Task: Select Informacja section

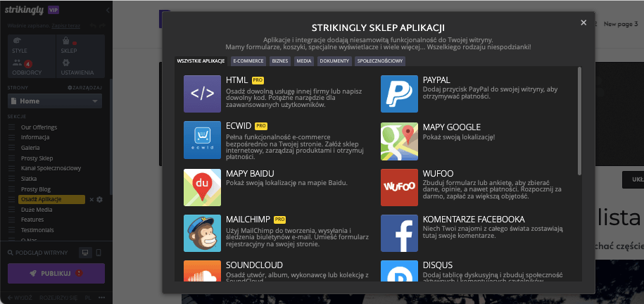Action: pyautogui.click(x=35, y=137)
